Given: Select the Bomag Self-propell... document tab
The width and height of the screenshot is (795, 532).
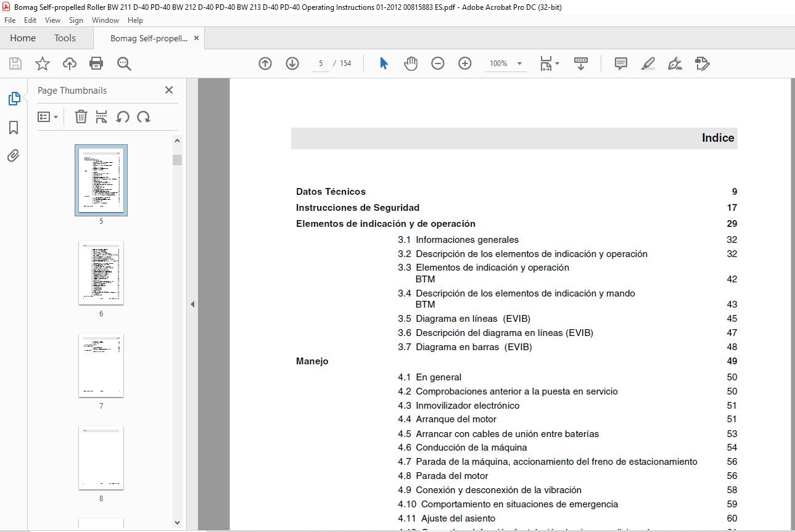Looking at the screenshot, I should [x=149, y=38].
